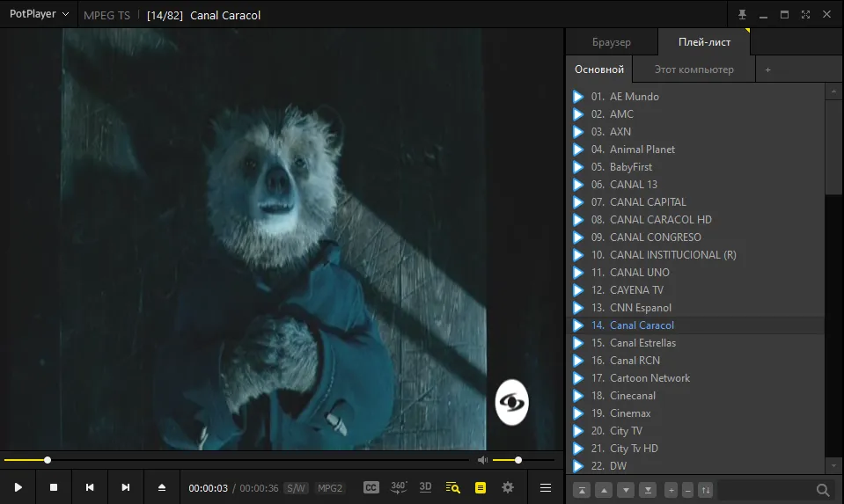Toggle the CC subtitles icon

371,487
